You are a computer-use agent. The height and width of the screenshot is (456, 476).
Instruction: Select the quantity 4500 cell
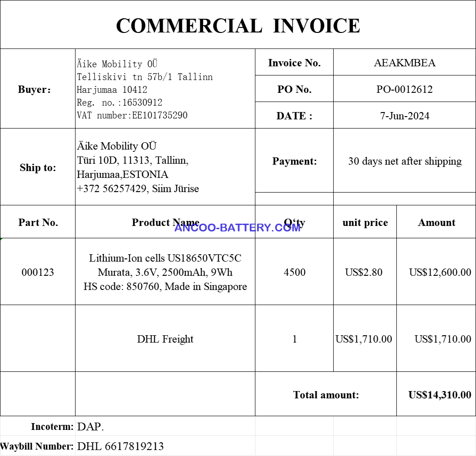click(294, 272)
